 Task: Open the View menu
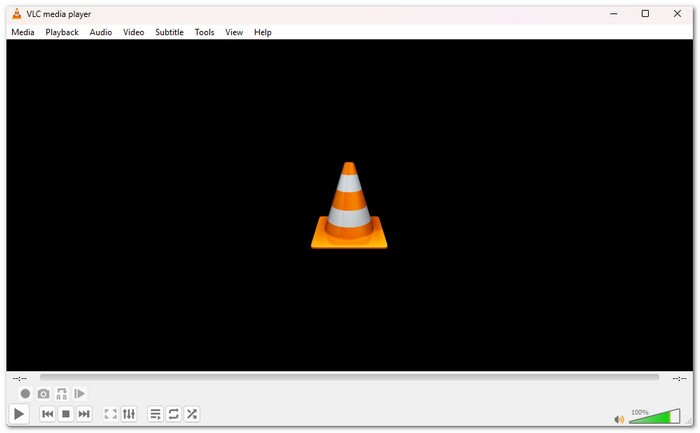(234, 32)
